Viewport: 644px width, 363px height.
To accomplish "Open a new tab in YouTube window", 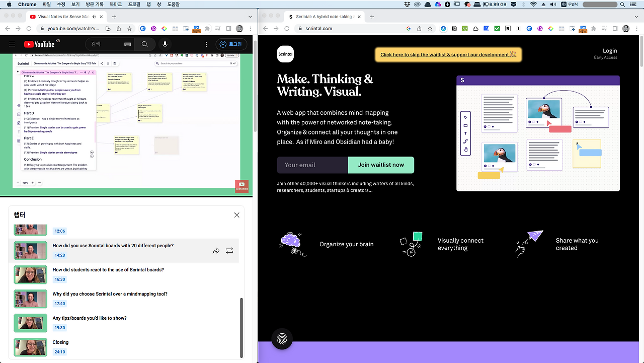I will (114, 17).
